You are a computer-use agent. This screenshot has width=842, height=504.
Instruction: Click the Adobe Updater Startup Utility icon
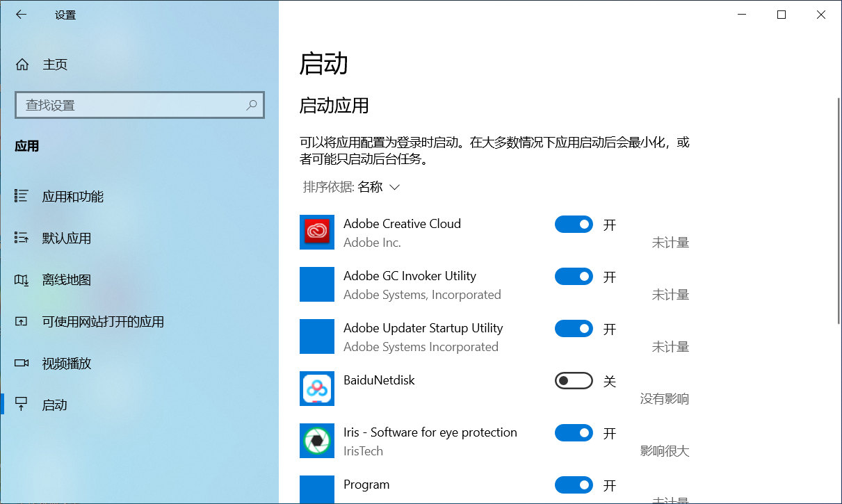(x=317, y=336)
